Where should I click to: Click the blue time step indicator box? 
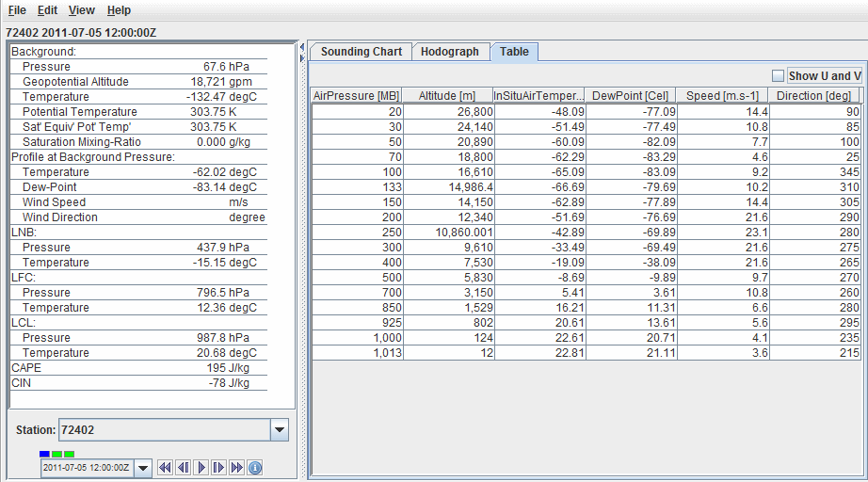point(45,454)
